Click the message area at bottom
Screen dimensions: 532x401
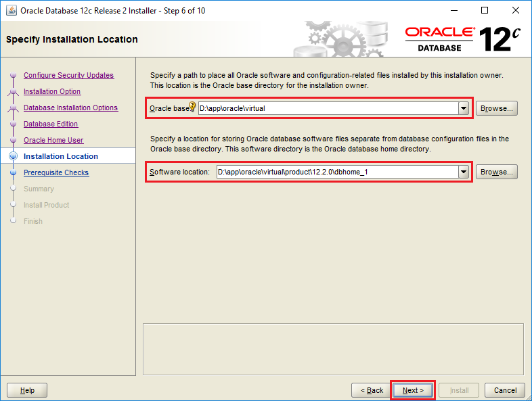click(x=333, y=349)
